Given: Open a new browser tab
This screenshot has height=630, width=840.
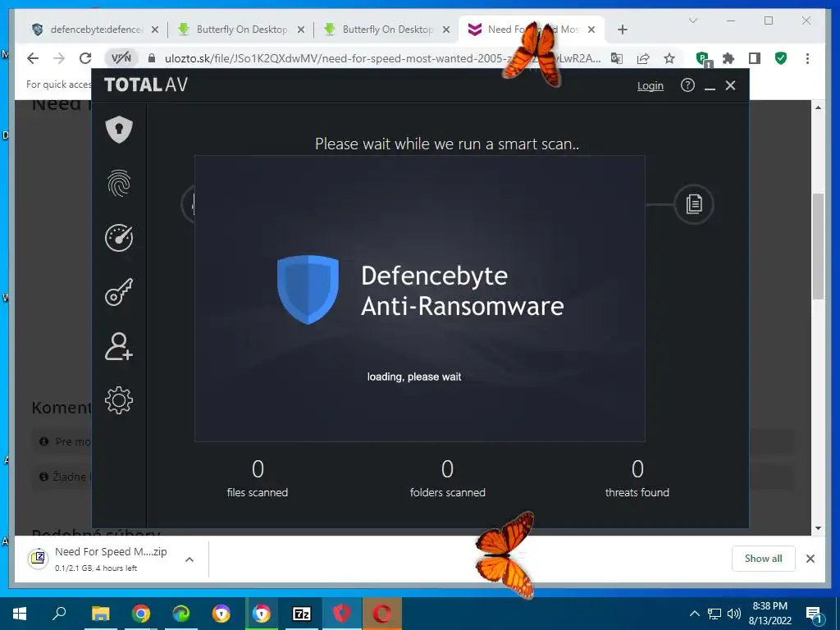Looking at the screenshot, I should 622,30.
